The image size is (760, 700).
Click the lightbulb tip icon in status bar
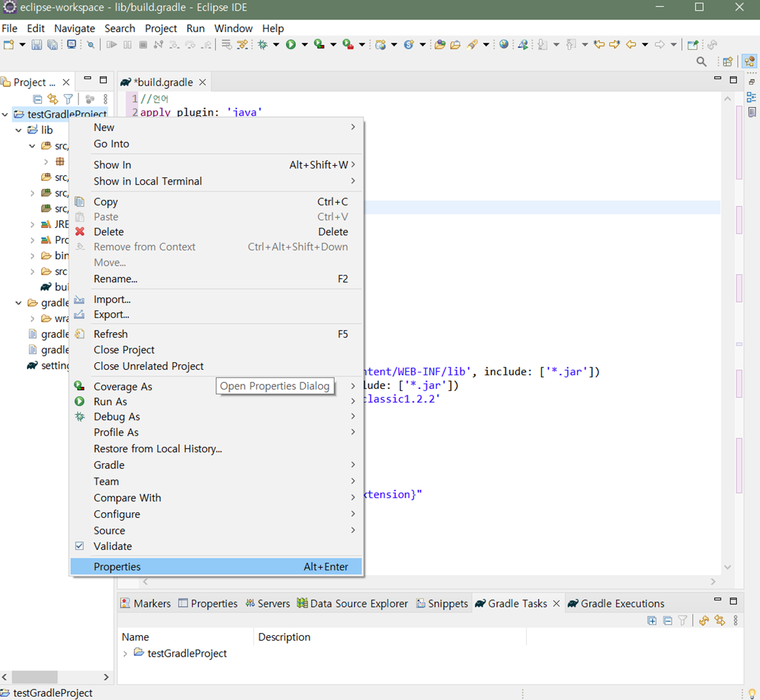click(751, 693)
